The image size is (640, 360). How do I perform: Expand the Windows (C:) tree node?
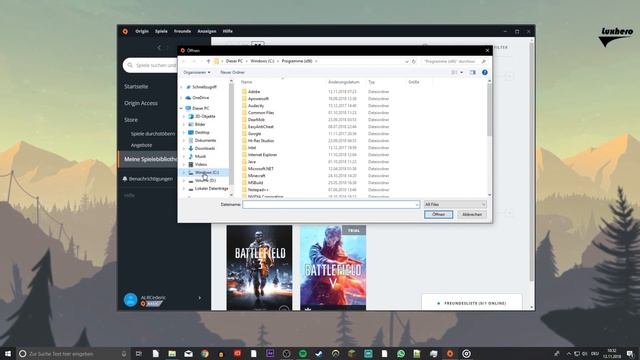(x=184, y=173)
